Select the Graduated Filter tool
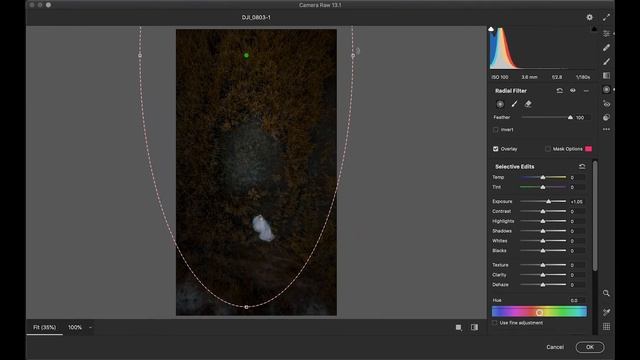Viewport: 640px width, 360px height. 607,76
